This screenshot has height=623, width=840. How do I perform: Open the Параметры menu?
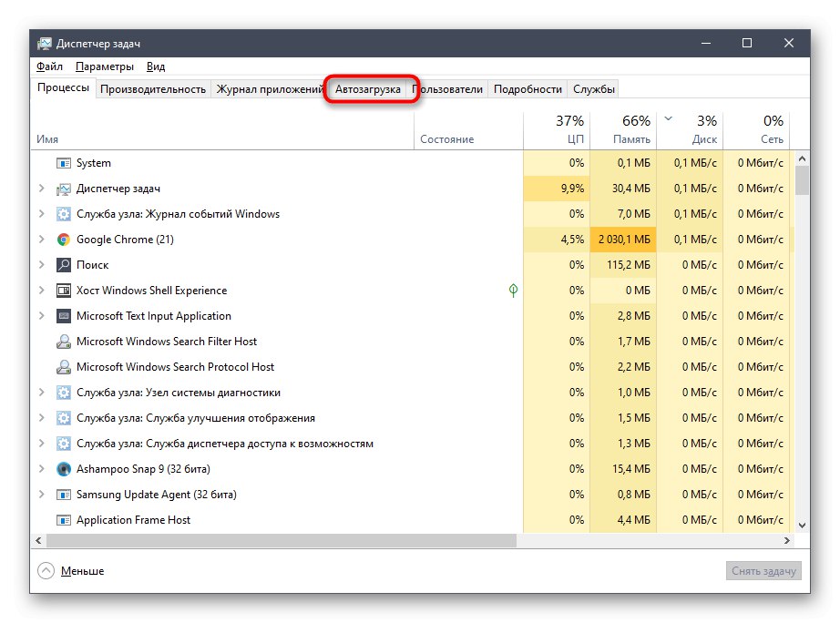(x=105, y=66)
